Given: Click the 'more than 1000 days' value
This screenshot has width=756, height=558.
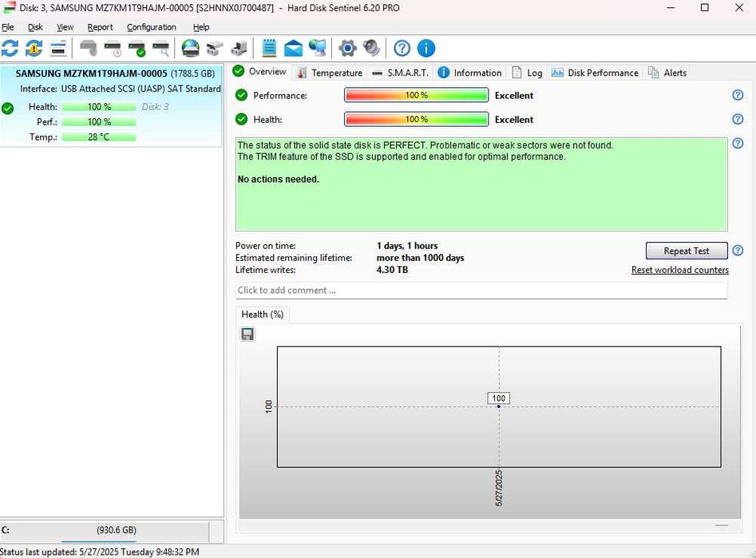Looking at the screenshot, I should pos(420,258).
